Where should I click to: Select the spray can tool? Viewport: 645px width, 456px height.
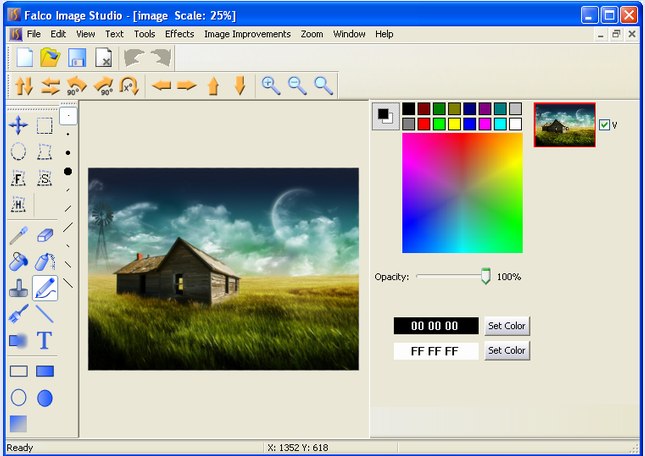[x=45, y=262]
